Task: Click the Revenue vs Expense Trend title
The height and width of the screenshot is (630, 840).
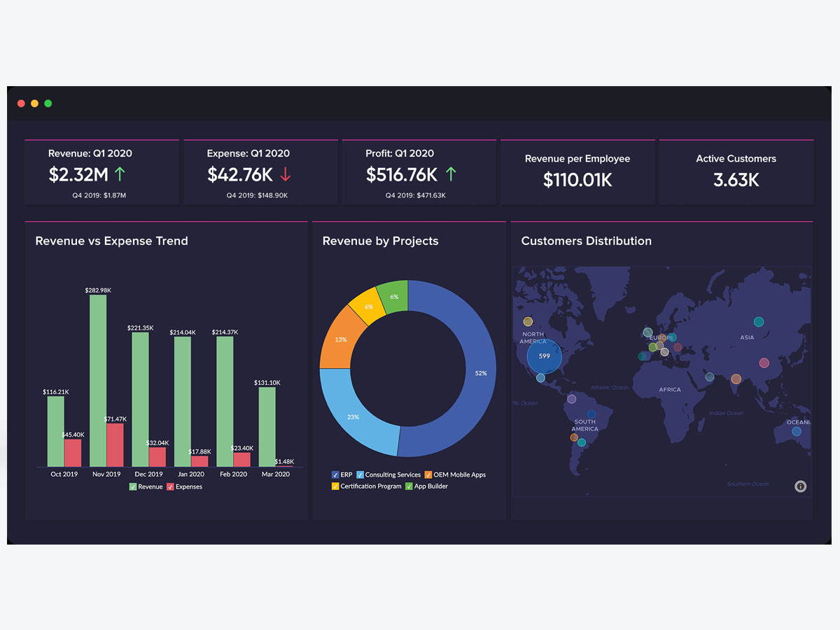Action: [x=112, y=241]
